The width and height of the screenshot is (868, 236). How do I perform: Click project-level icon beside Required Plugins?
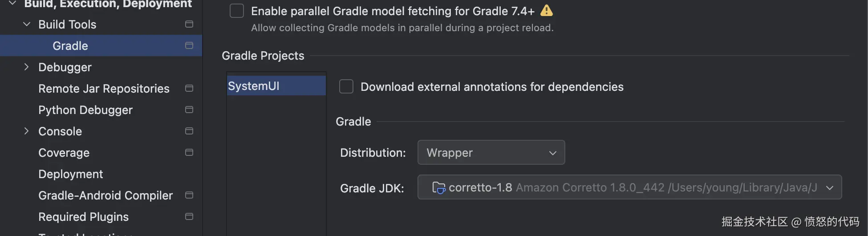pyautogui.click(x=189, y=216)
